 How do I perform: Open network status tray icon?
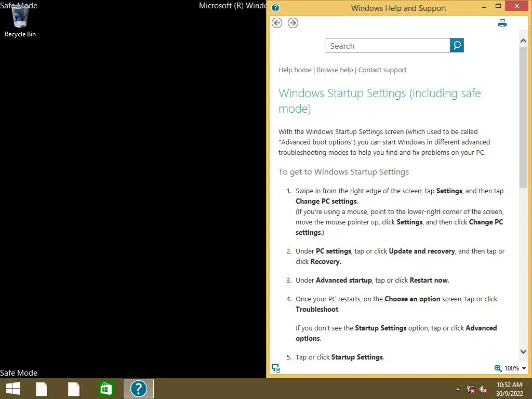click(471, 389)
